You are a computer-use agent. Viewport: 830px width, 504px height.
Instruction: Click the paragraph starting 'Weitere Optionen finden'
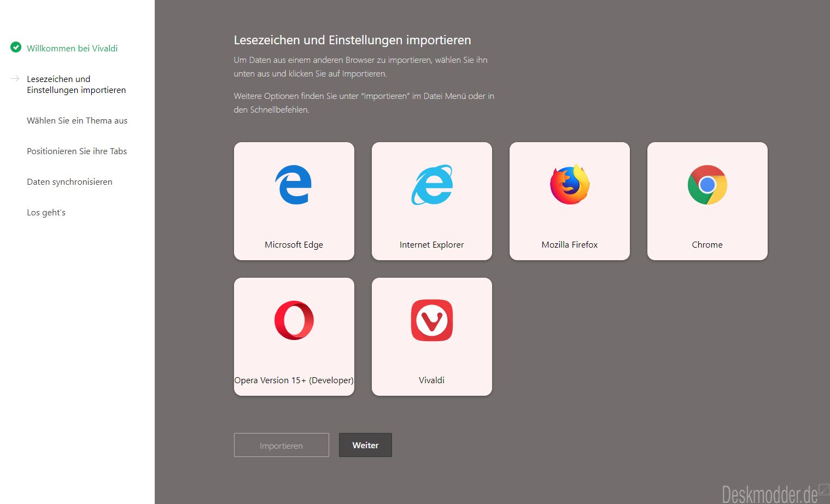(364, 103)
